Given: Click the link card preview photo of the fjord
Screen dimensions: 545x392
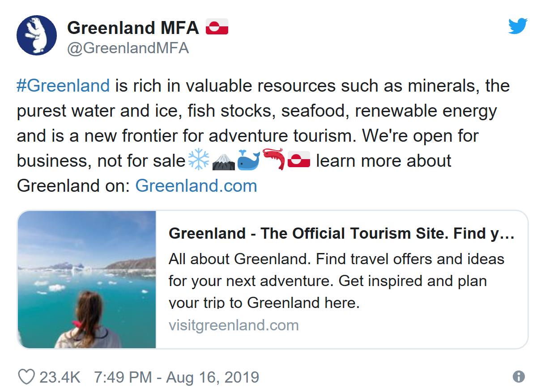Looking at the screenshot, I should click(87, 279).
